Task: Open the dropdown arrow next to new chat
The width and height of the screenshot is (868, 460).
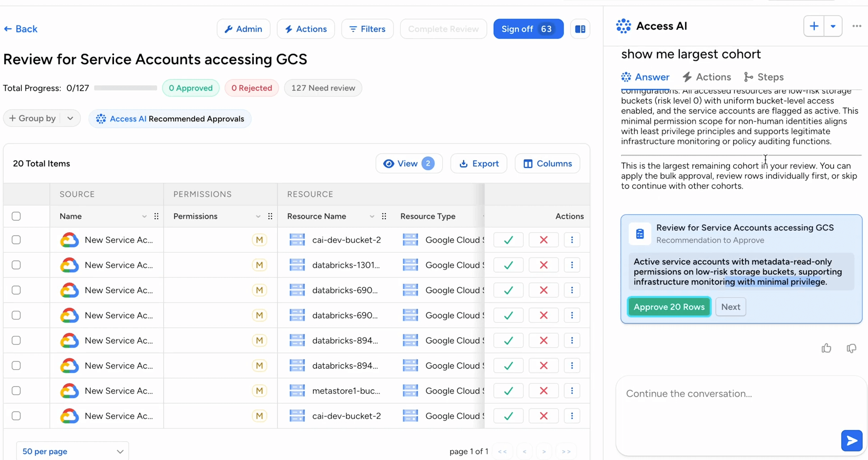Action: (x=833, y=26)
